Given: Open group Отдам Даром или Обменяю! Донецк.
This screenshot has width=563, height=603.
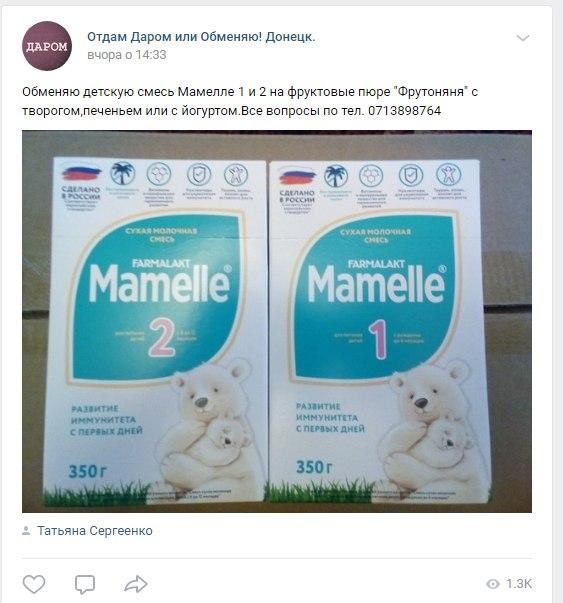Looking at the screenshot, I should [201, 37].
